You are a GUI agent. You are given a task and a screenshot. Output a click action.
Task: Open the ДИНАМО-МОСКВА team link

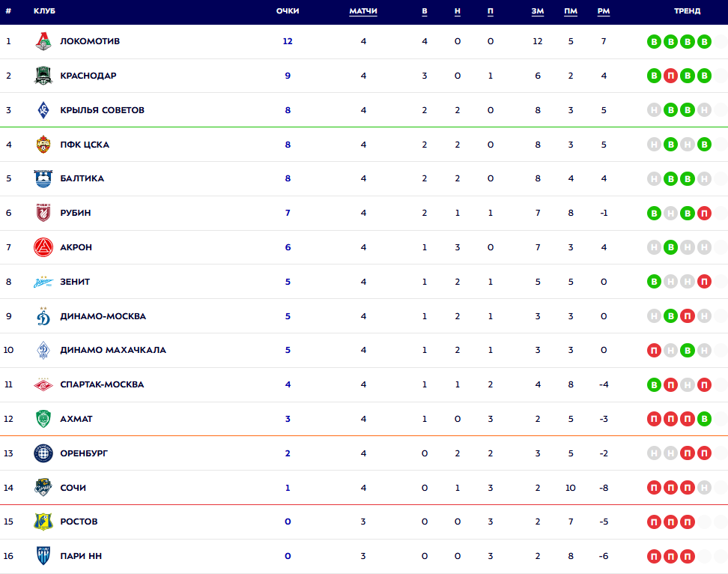(x=103, y=316)
